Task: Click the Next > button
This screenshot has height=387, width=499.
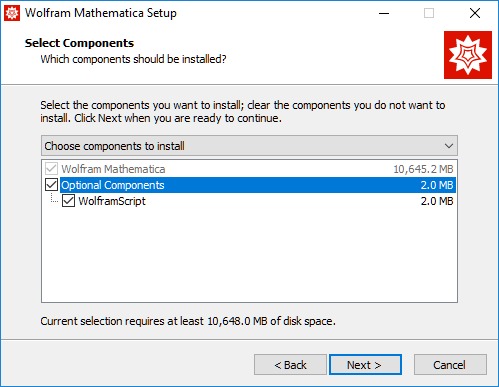Action: pos(365,365)
